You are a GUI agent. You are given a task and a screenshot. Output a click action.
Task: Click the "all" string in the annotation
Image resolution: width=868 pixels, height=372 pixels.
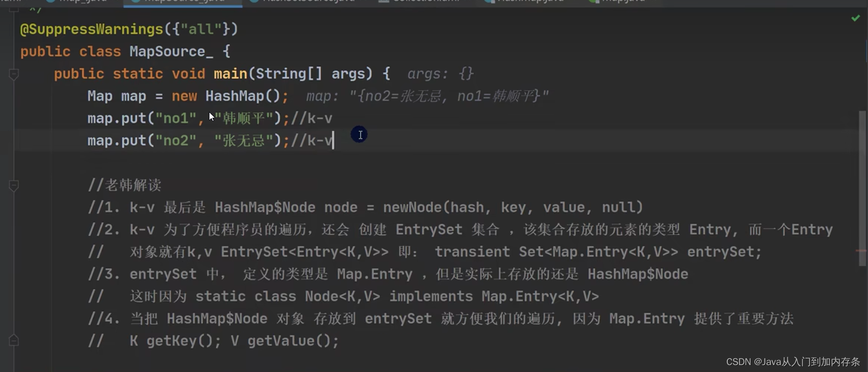pyautogui.click(x=201, y=29)
